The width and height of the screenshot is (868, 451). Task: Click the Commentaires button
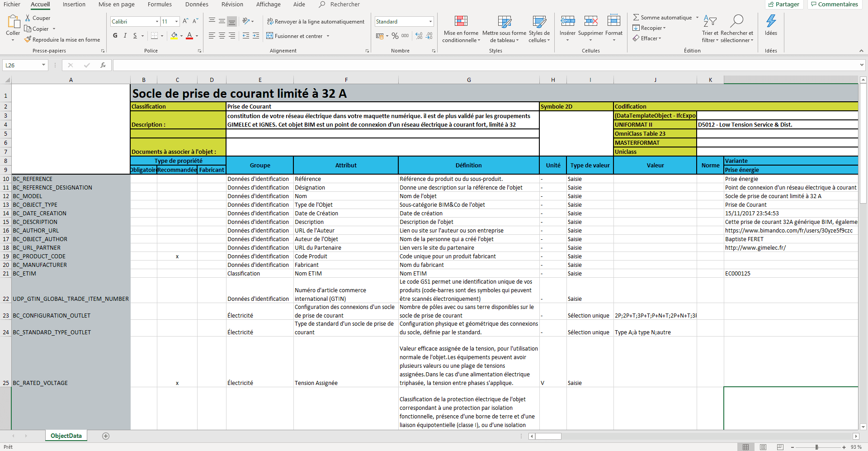point(834,5)
